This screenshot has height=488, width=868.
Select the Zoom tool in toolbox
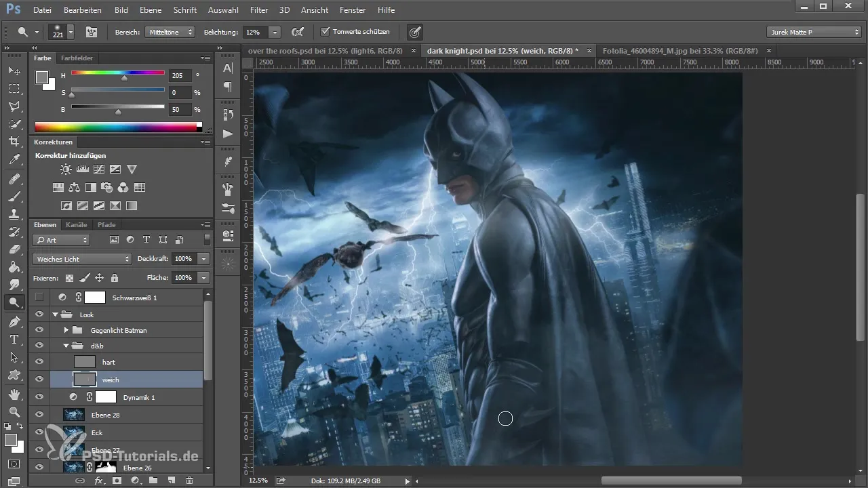(14, 411)
